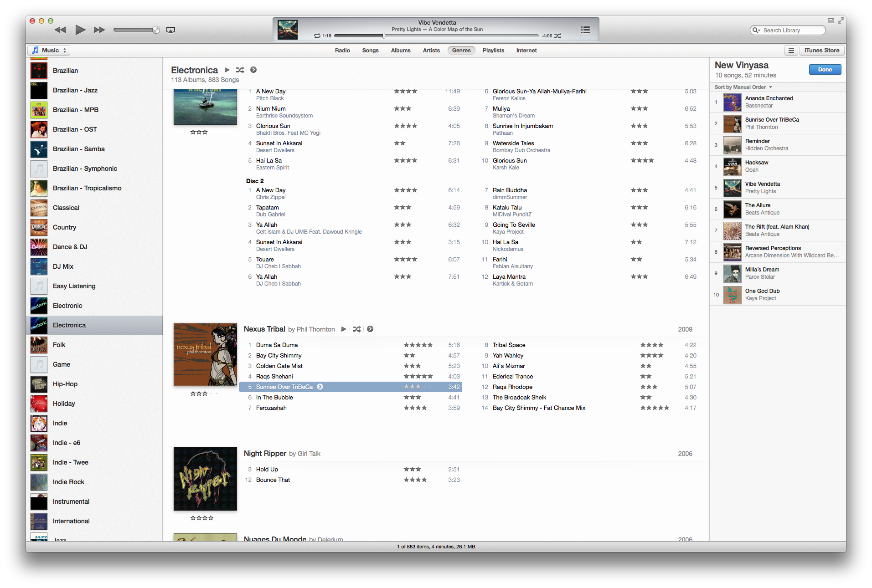Open Sort by Manual Order dropdown
The height and width of the screenshot is (588, 872).
click(743, 87)
